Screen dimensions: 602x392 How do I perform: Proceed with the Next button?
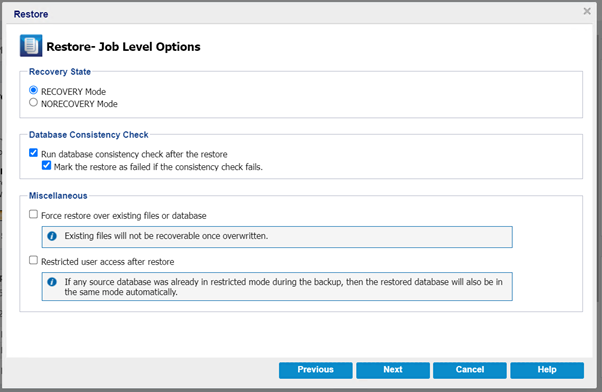[x=393, y=370]
